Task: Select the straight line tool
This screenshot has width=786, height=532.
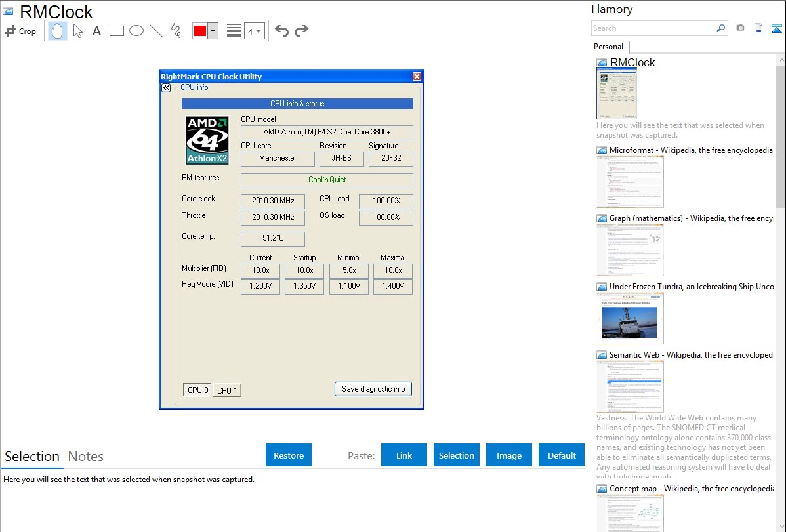Action: (x=156, y=31)
